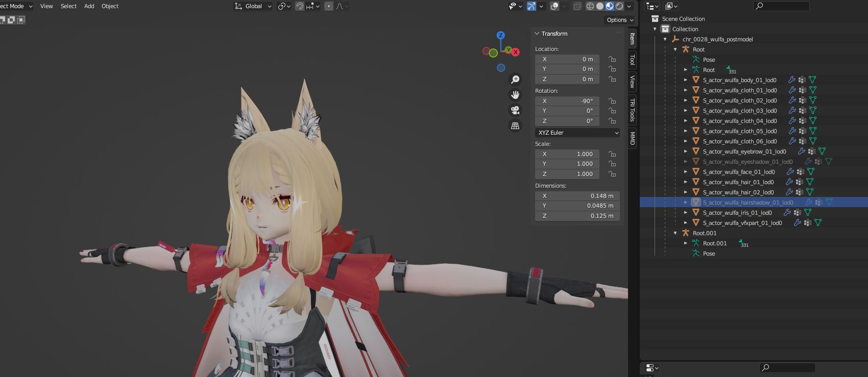
Task: Expand the S_actor_wulfa_body_01_lod0 item
Action: pyautogui.click(x=686, y=80)
